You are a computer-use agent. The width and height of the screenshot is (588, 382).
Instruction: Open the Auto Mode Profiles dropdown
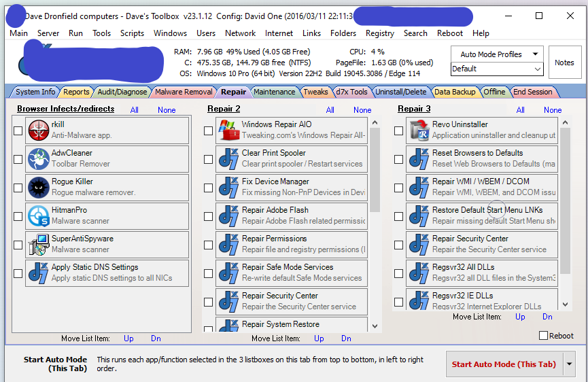[498, 54]
